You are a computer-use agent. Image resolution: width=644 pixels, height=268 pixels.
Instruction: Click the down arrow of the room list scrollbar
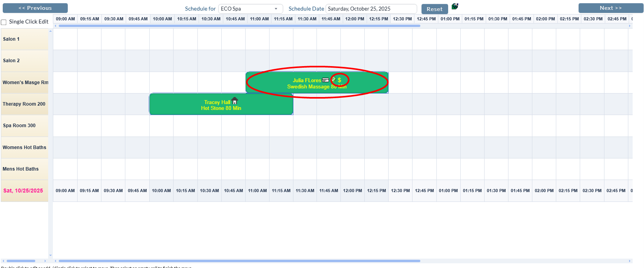[51, 255]
